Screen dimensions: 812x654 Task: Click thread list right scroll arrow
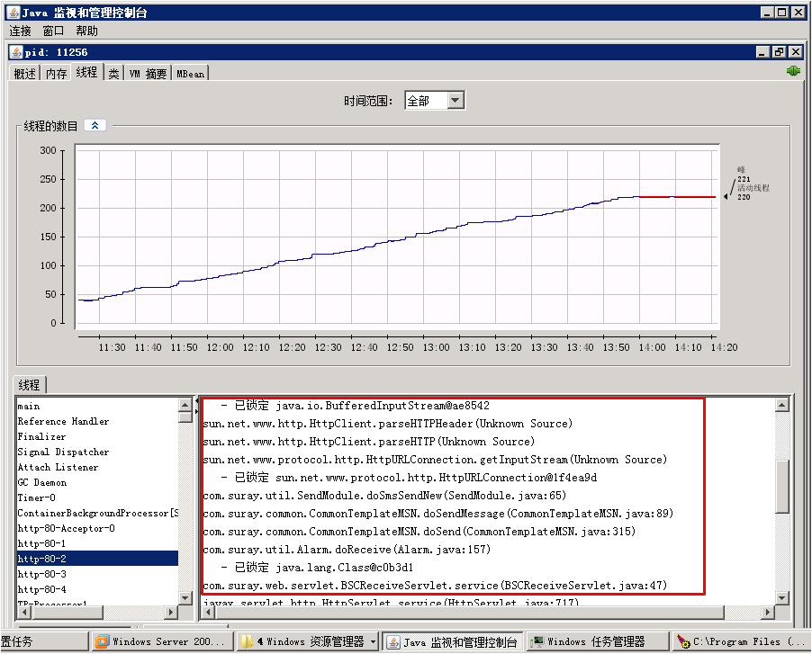pos(171,612)
